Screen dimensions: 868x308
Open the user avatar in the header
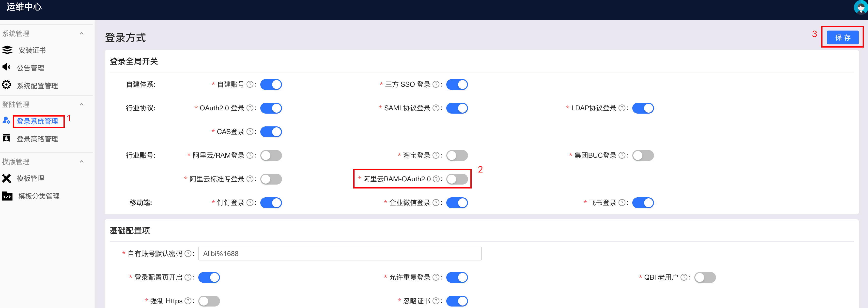pyautogui.click(x=861, y=7)
